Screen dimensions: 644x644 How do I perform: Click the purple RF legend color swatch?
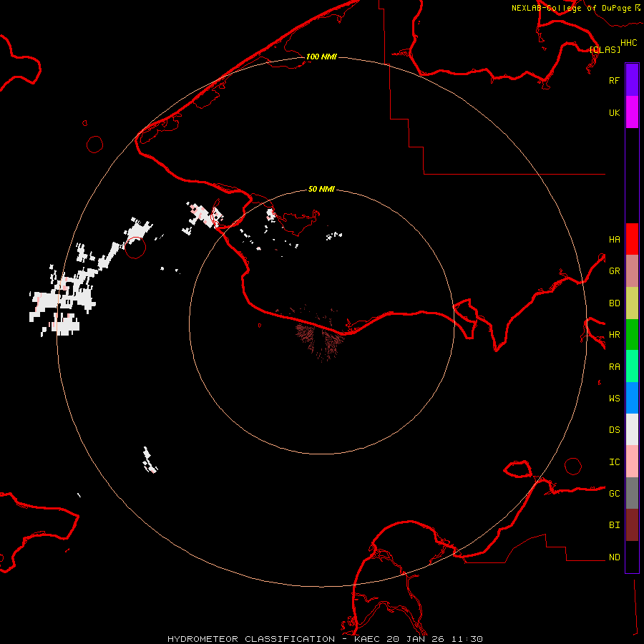[x=632, y=80]
